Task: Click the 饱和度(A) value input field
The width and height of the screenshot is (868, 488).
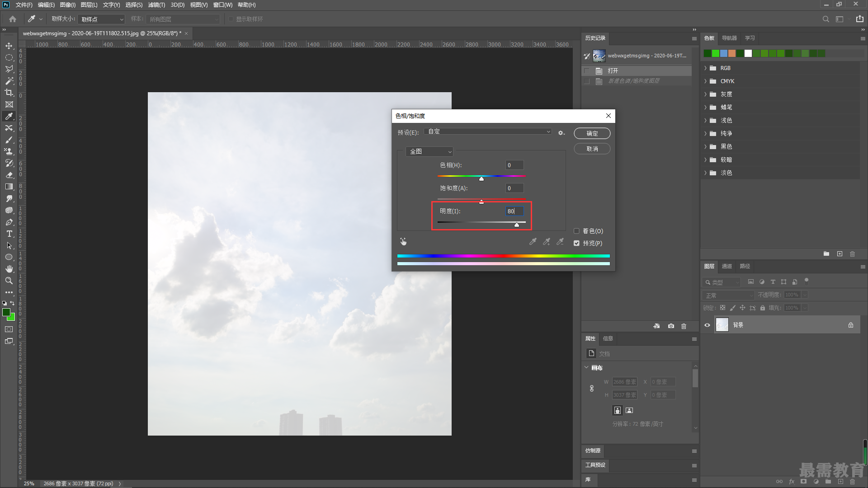Action: pyautogui.click(x=514, y=188)
